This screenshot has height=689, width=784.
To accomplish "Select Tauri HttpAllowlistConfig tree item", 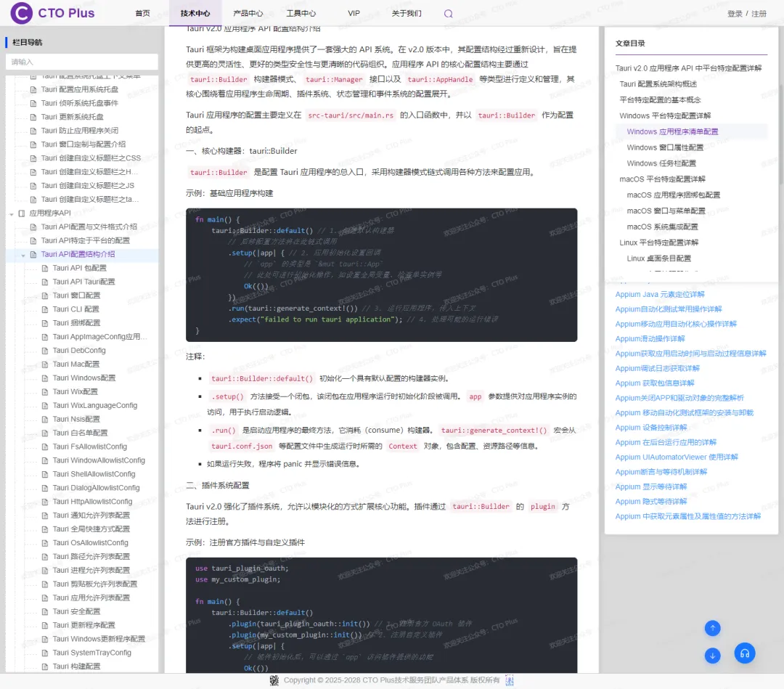I will point(92,502).
